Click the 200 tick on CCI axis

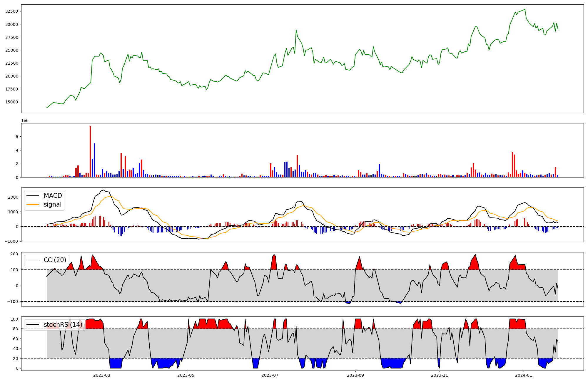coord(14,254)
